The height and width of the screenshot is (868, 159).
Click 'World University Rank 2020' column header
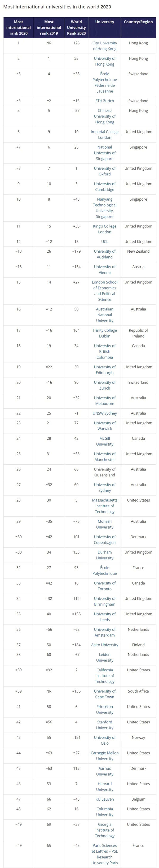tap(76, 28)
